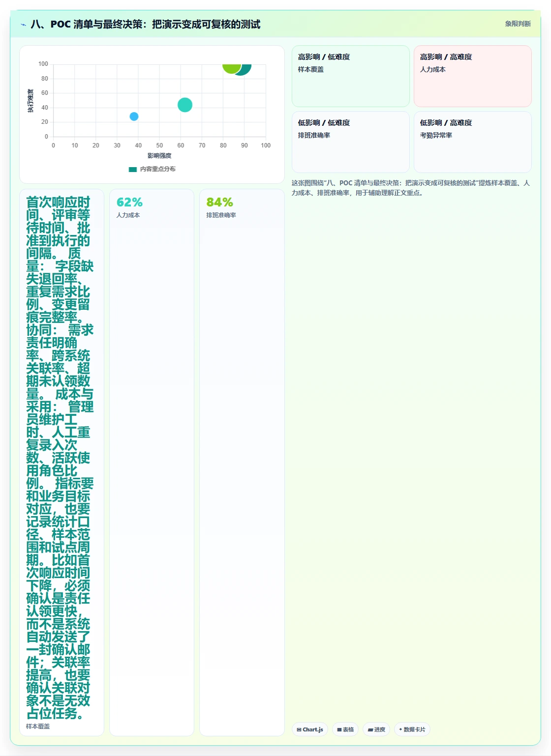This screenshot has width=551, height=756.
Task: Select the 表格 chip
Action: pos(345,729)
